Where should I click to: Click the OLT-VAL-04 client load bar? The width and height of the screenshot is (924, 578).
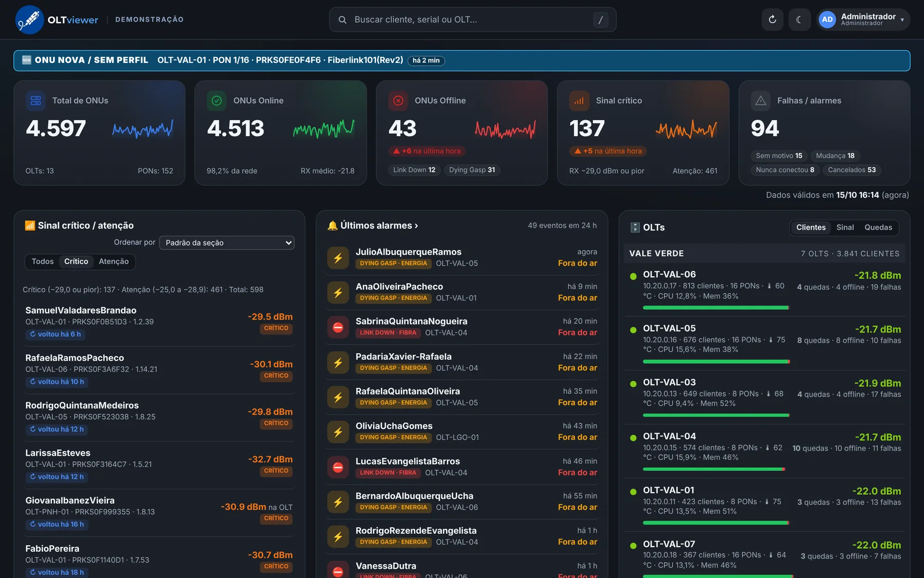[714, 469]
